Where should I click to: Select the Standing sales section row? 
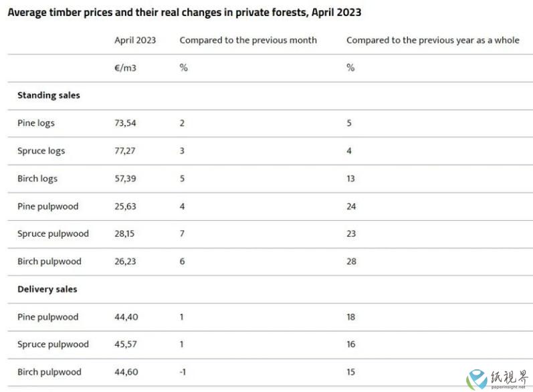coord(270,96)
